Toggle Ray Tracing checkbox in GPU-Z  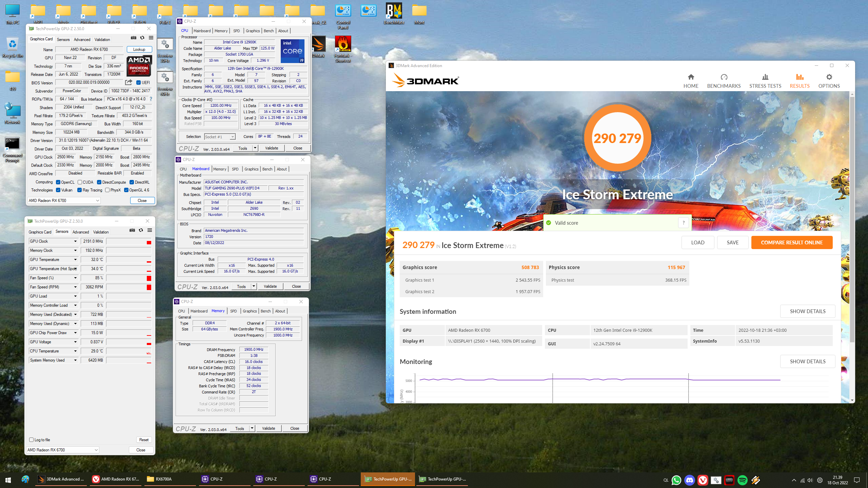click(x=80, y=190)
